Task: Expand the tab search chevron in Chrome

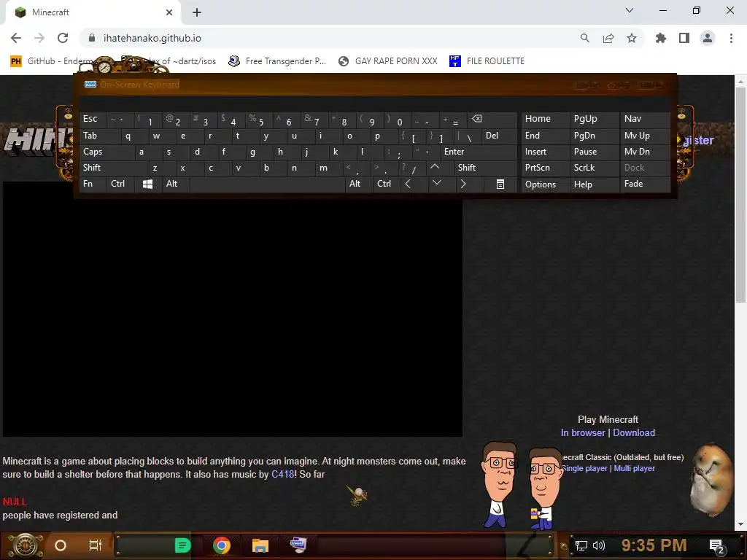Action: (x=630, y=10)
